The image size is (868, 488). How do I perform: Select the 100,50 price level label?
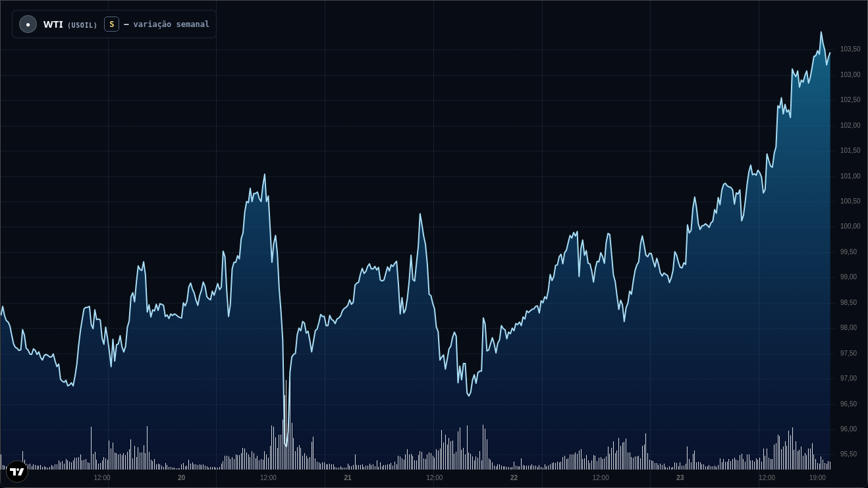[850, 202]
